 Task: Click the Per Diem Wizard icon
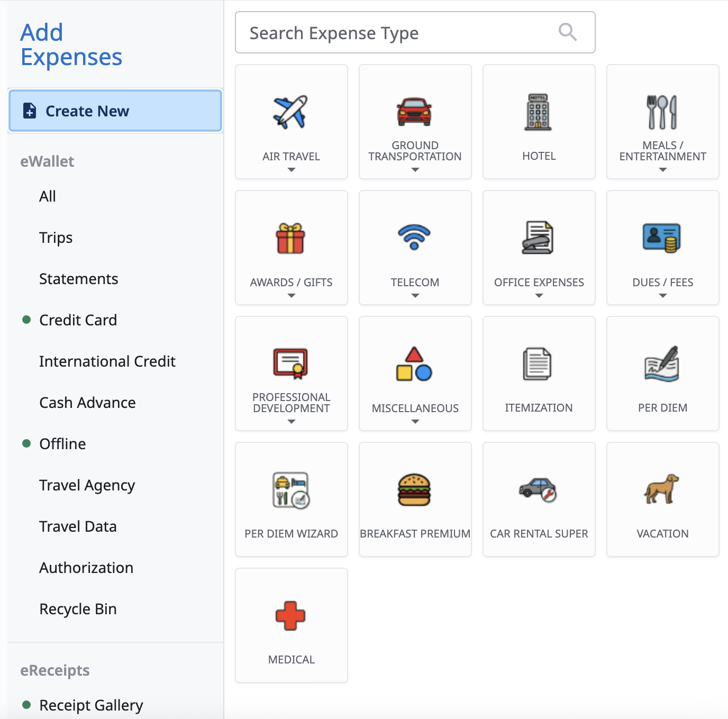point(291,490)
